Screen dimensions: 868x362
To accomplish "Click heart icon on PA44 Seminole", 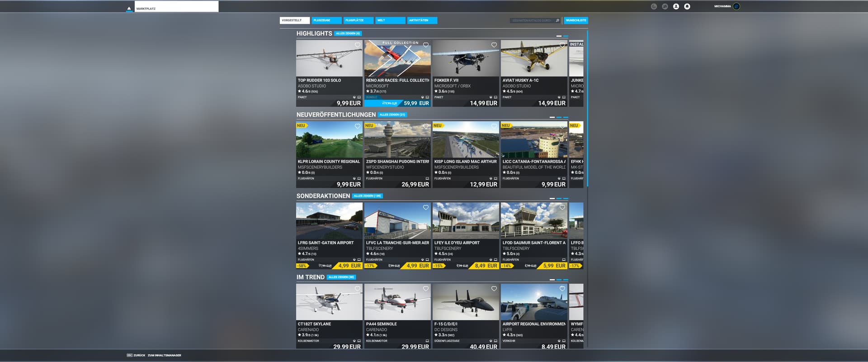I will coord(426,289).
